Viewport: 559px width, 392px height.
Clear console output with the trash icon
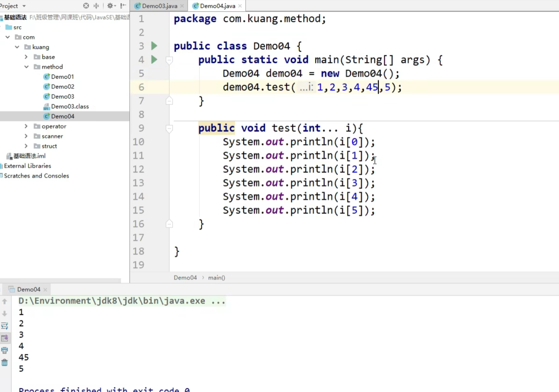coord(5,362)
